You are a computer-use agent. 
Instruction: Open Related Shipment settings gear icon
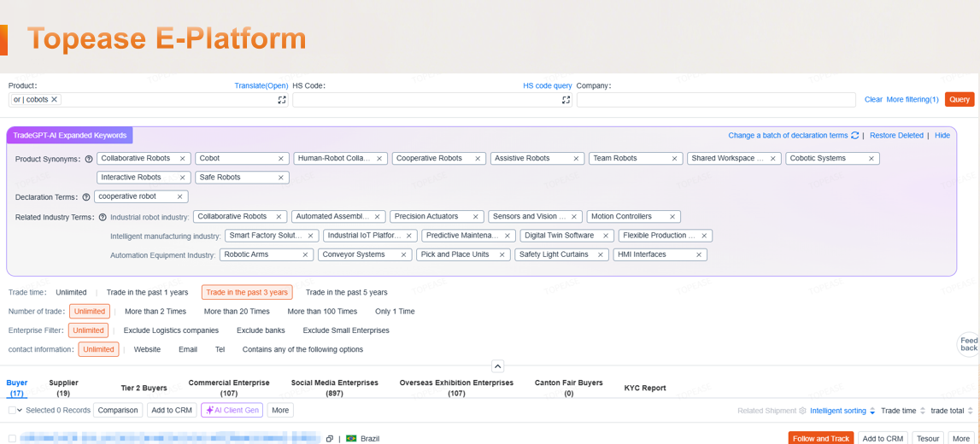802,411
